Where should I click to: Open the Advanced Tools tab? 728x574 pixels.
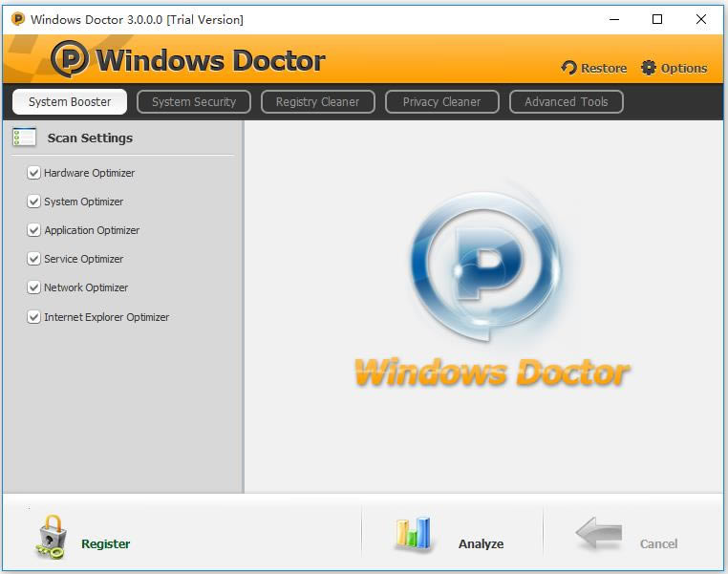(566, 101)
